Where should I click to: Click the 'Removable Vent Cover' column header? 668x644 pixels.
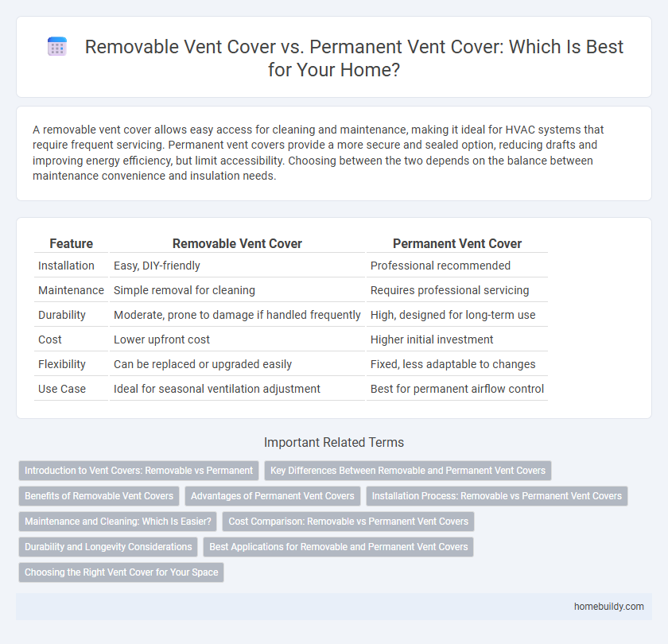236,244
